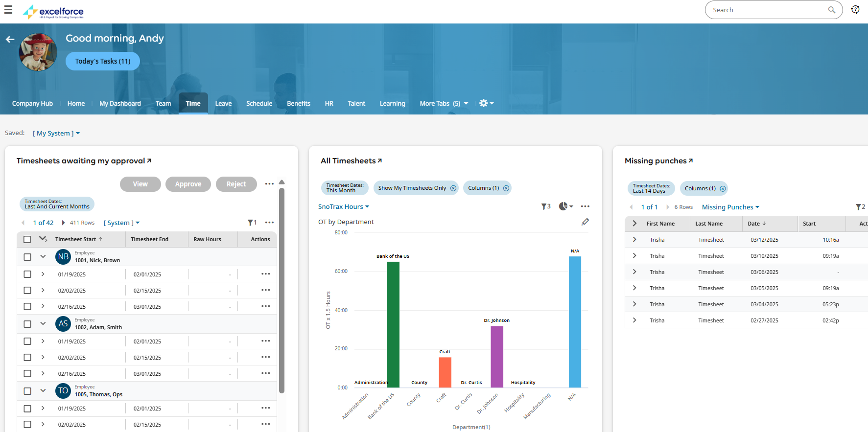Check the box for employee Adam Smith group

(27, 324)
